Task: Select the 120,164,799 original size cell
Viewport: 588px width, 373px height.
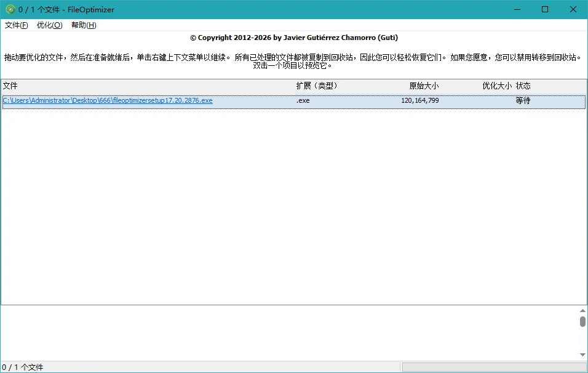Action: coord(420,100)
